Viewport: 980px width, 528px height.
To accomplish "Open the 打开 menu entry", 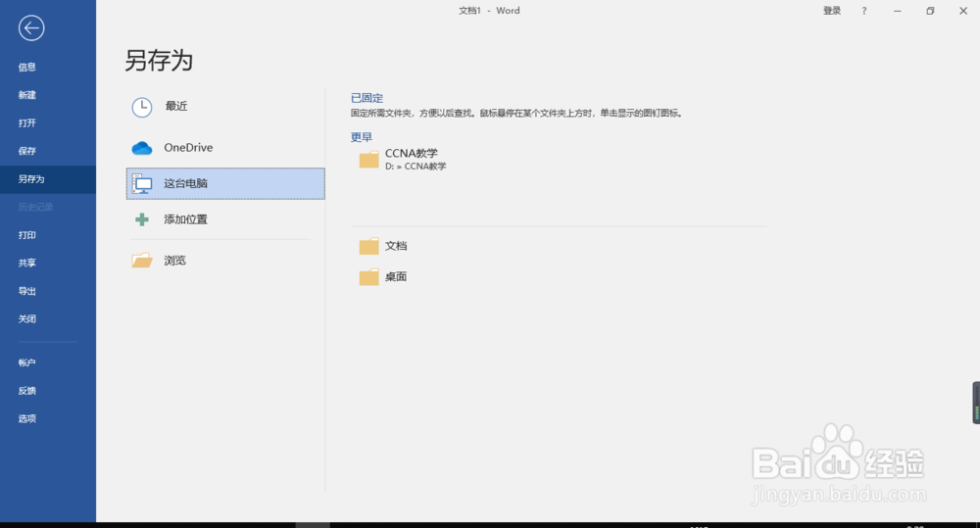I will click(26, 123).
